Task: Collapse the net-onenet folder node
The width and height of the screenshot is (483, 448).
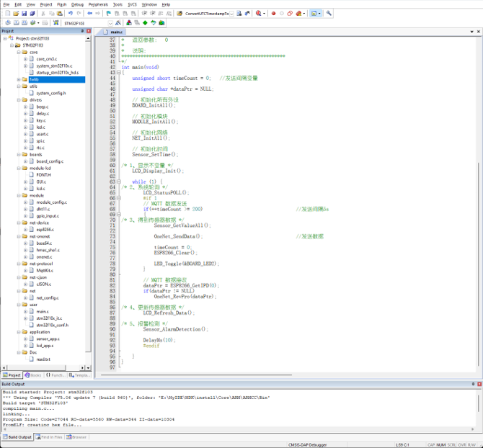Action: pyautogui.click(x=19, y=236)
